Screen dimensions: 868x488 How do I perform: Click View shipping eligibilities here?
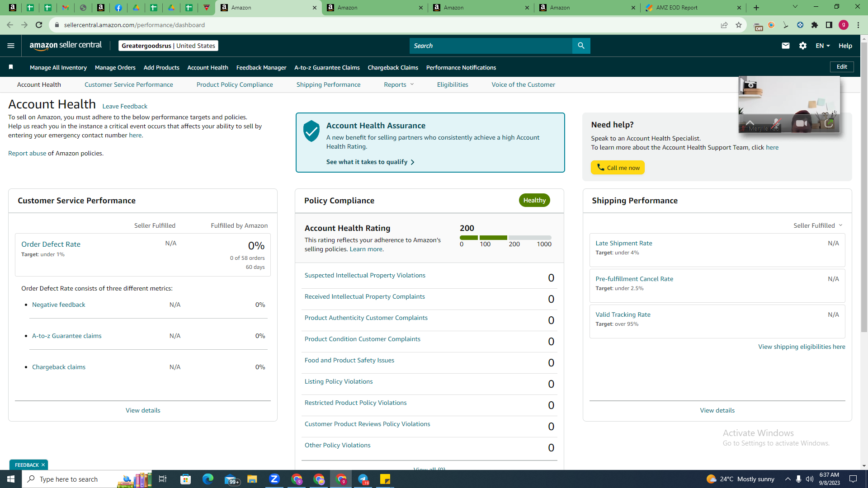point(802,347)
